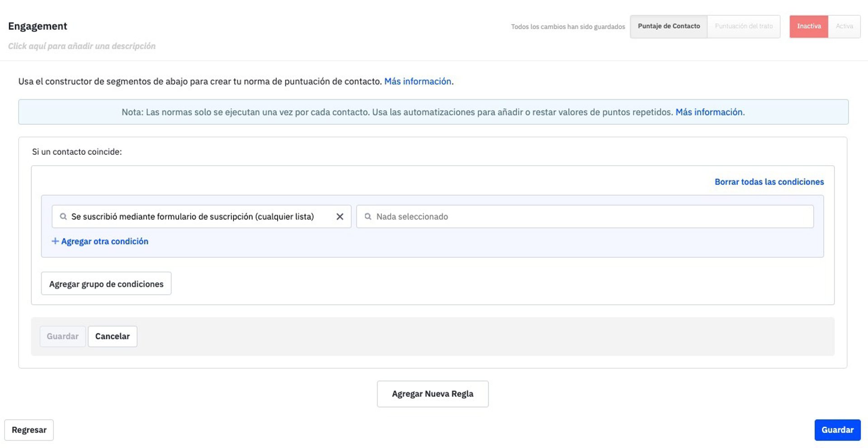Follow the Más información link in the blue note
Viewport: 868px width, 448px height.
click(709, 112)
